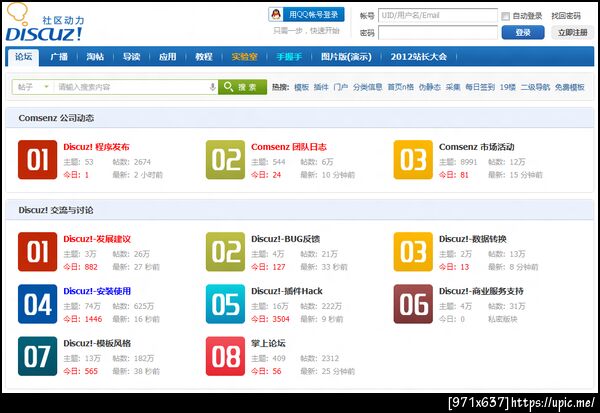Open the Discuz!-发展建议 title link

(x=97, y=239)
